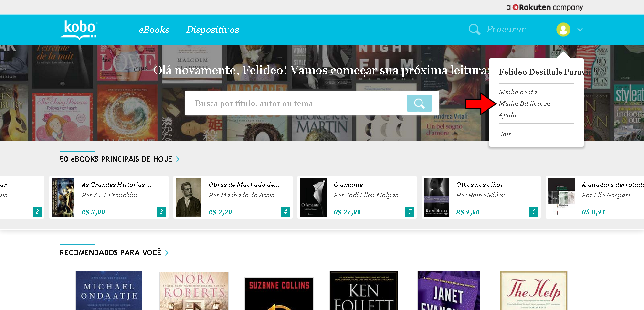Image resolution: width=644 pixels, height=310 pixels.
Task: Click the green user avatar icon
Action: (x=563, y=30)
